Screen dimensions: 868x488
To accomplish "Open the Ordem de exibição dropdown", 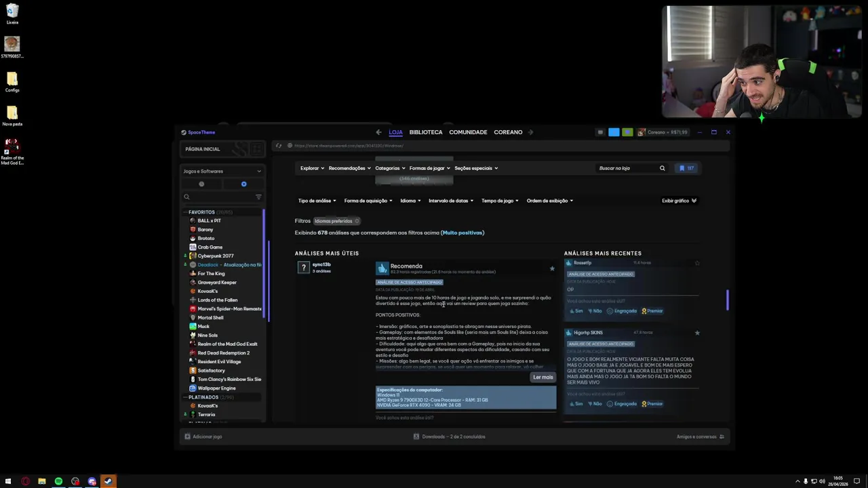I will [x=550, y=201].
